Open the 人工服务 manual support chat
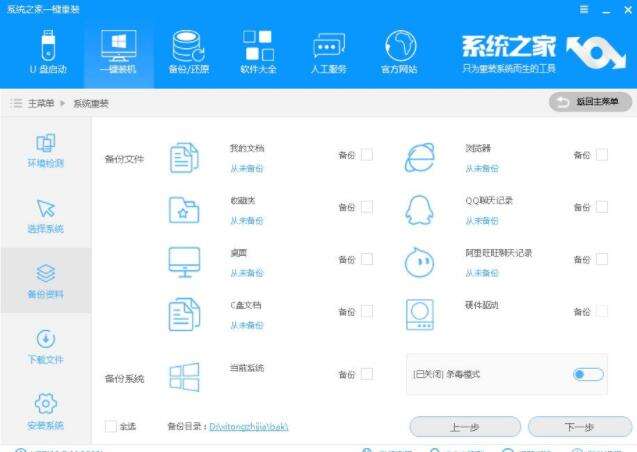Viewport: 637px width, 452px height. coord(329,52)
